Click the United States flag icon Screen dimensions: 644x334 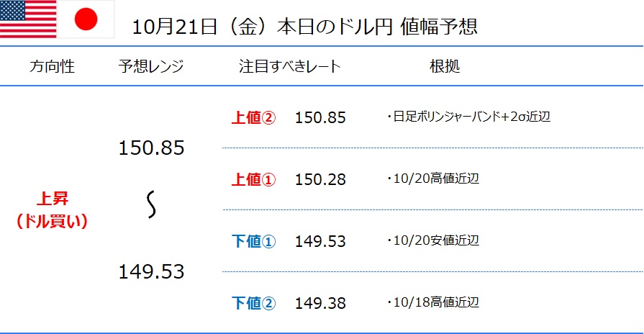coord(28,19)
